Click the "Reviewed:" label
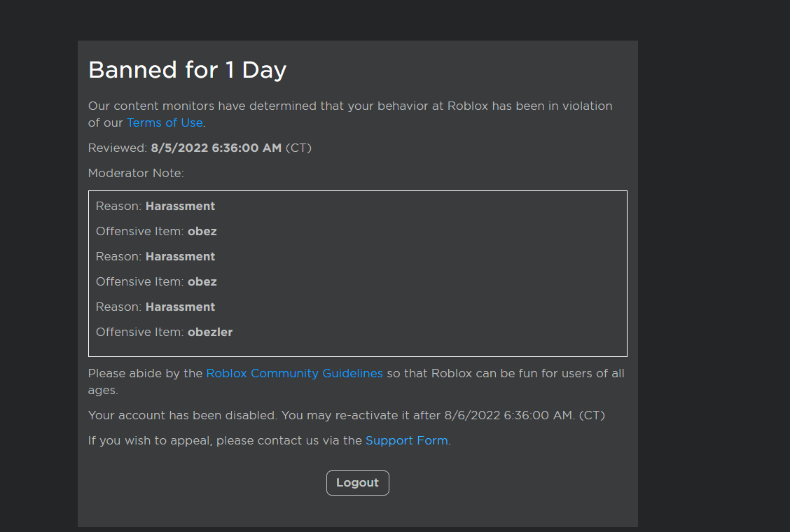 [x=118, y=148]
